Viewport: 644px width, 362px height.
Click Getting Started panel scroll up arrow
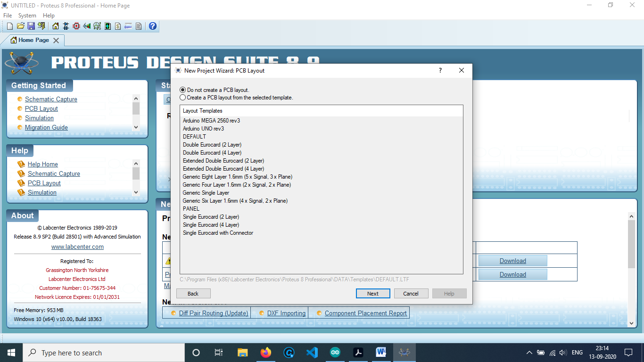(136, 99)
